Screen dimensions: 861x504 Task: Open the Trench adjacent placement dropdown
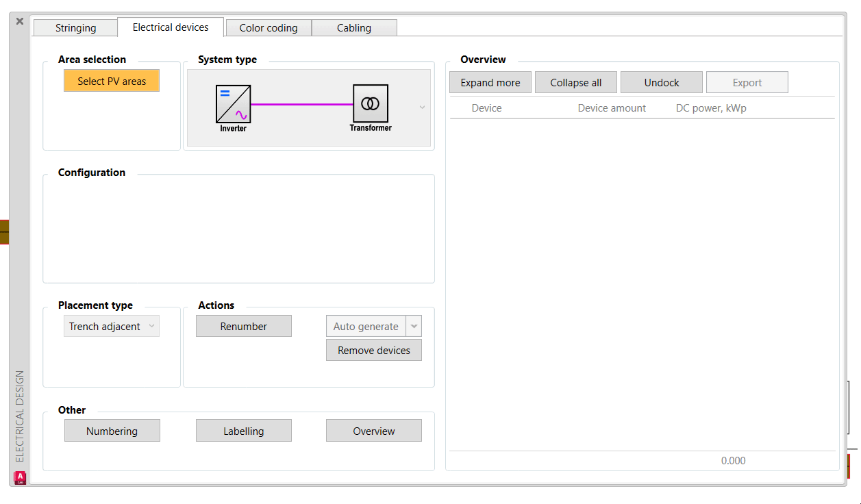pyautogui.click(x=112, y=327)
